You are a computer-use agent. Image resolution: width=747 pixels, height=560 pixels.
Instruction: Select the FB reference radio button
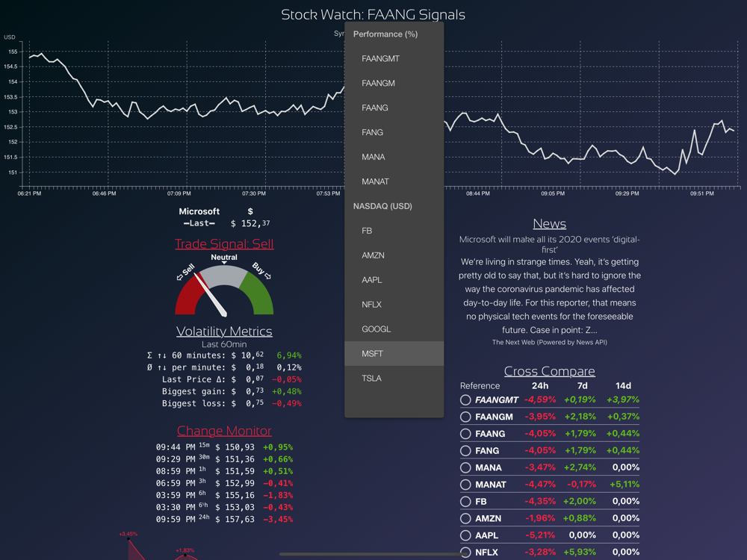pyautogui.click(x=465, y=502)
